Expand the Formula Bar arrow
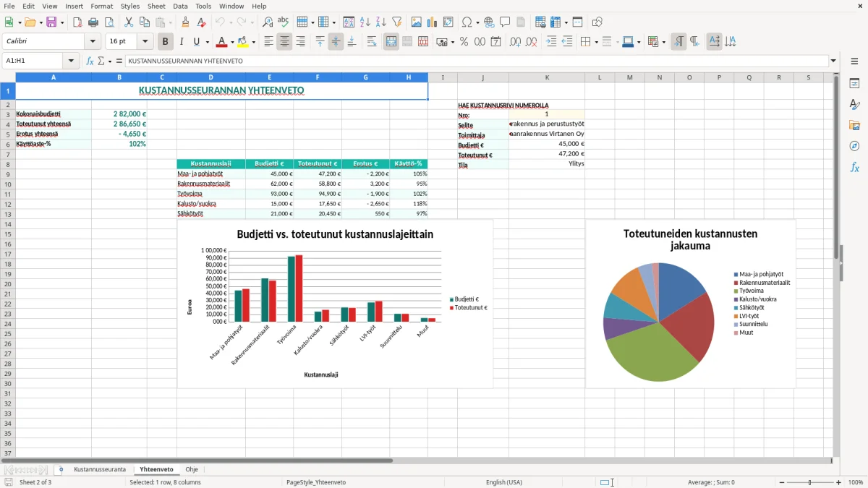The width and height of the screenshot is (868, 488). [833, 61]
